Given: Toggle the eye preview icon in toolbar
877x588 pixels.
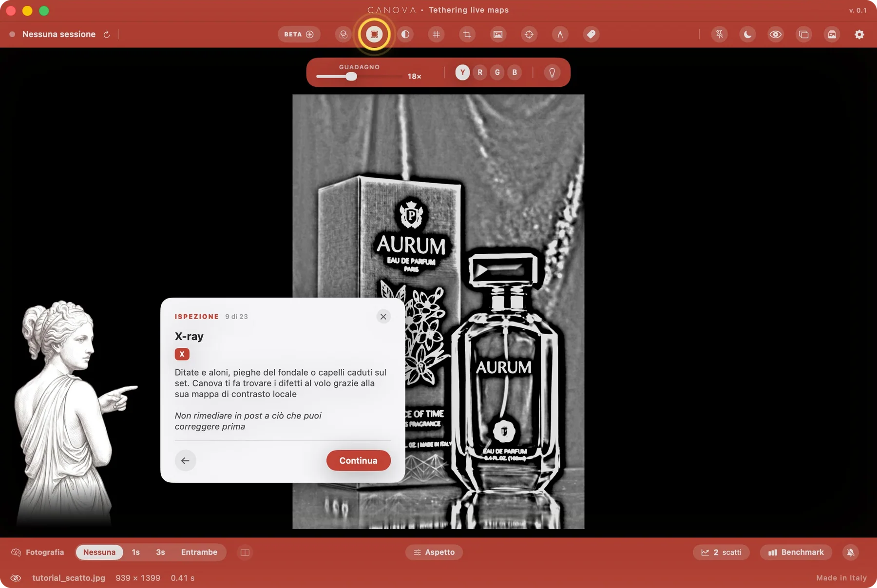Looking at the screenshot, I should click(776, 34).
